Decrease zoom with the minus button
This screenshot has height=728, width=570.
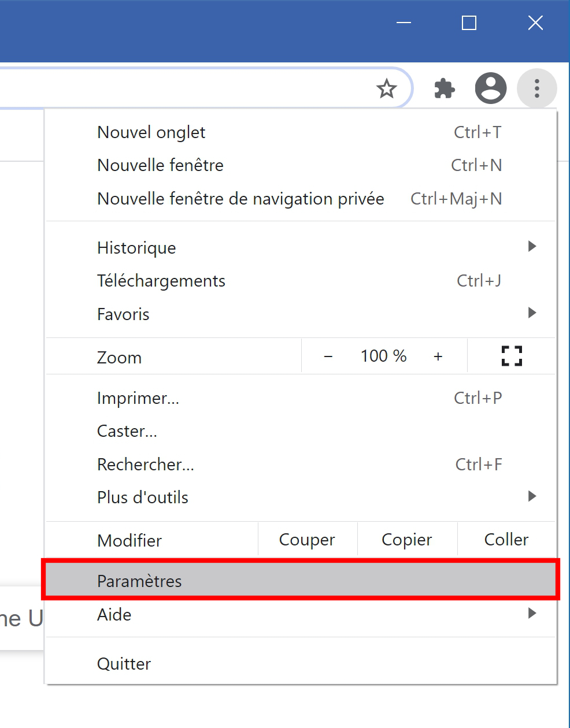tap(328, 356)
